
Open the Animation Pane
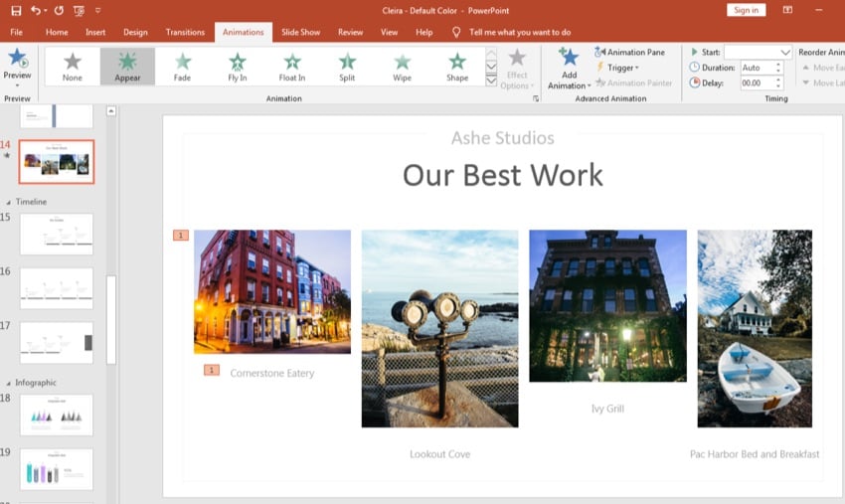pyautogui.click(x=629, y=52)
